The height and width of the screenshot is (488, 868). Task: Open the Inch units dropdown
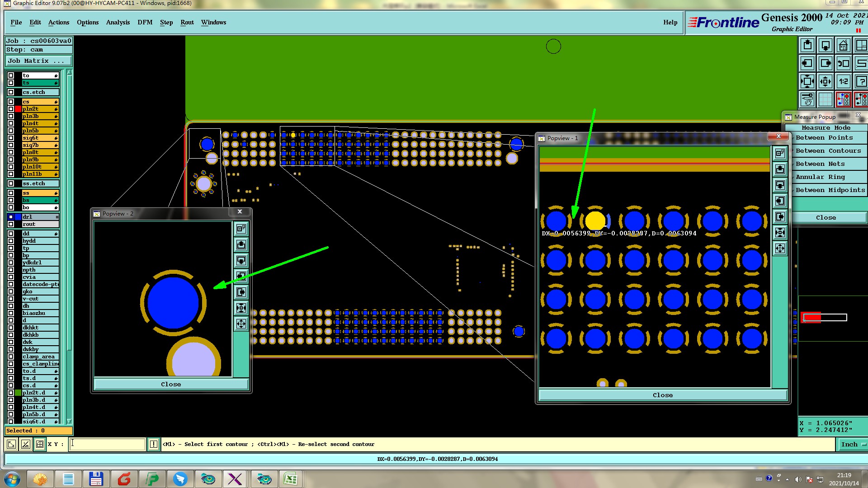[x=853, y=444]
